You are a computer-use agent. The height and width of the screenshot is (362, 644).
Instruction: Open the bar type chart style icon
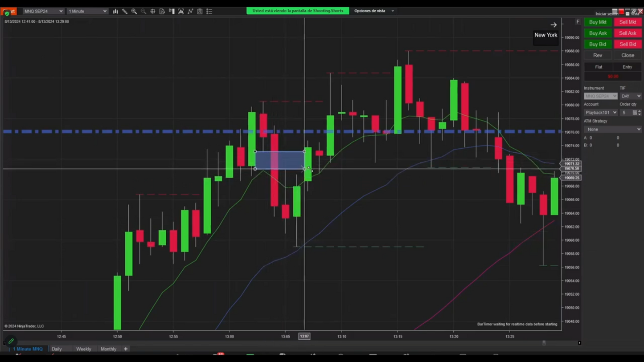pyautogui.click(x=115, y=11)
